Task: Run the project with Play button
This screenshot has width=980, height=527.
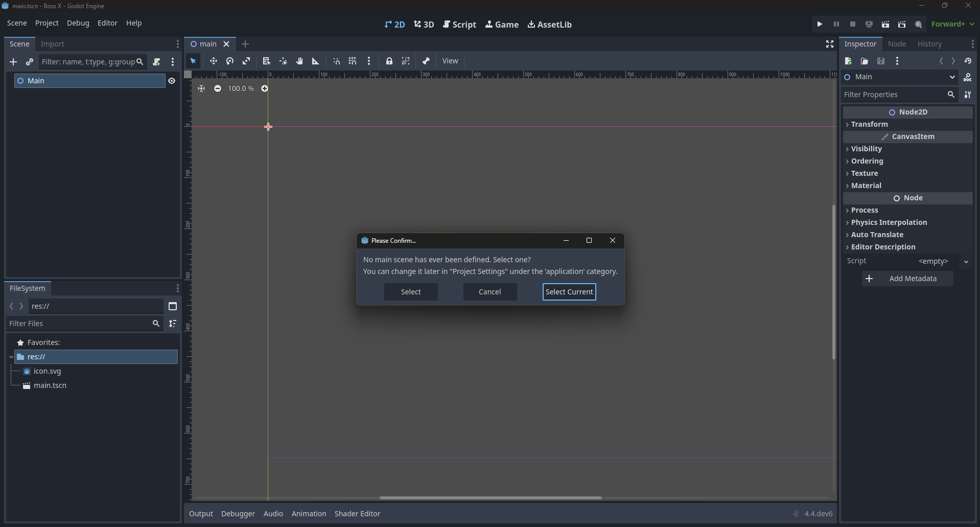Action: tap(820, 24)
